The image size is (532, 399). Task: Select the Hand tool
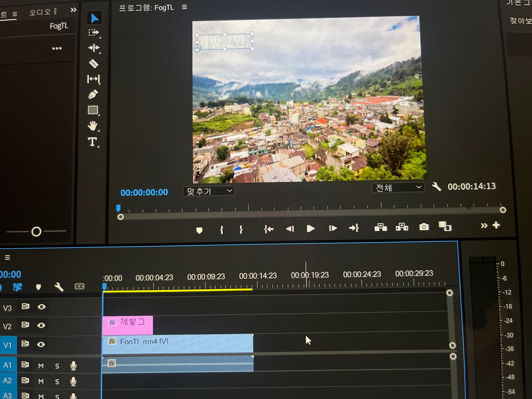[93, 126]
